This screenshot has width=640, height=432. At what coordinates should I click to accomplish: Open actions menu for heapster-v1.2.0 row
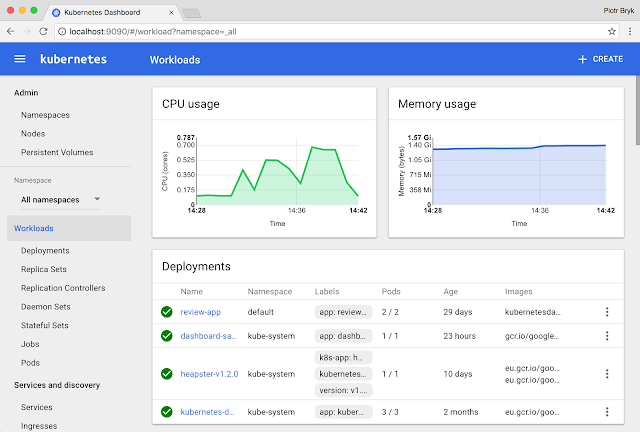(606, 374)
